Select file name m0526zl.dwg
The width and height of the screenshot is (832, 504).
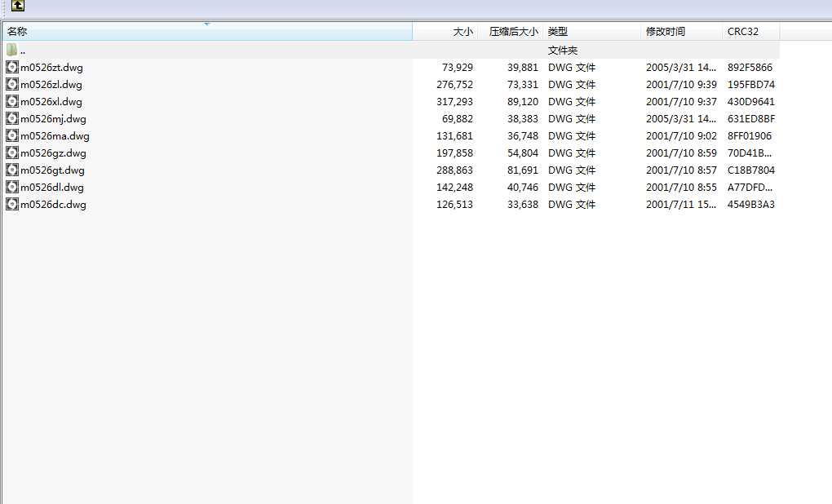tap(51, 84)
